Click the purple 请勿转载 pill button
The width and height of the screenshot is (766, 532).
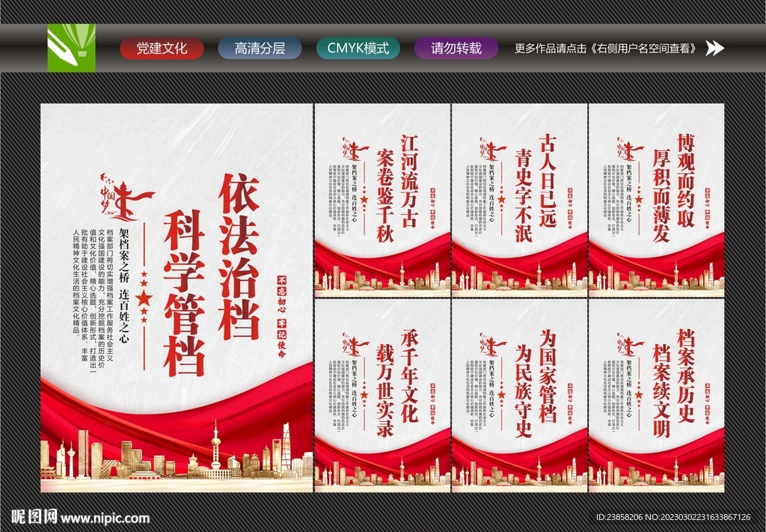point(456,49)
